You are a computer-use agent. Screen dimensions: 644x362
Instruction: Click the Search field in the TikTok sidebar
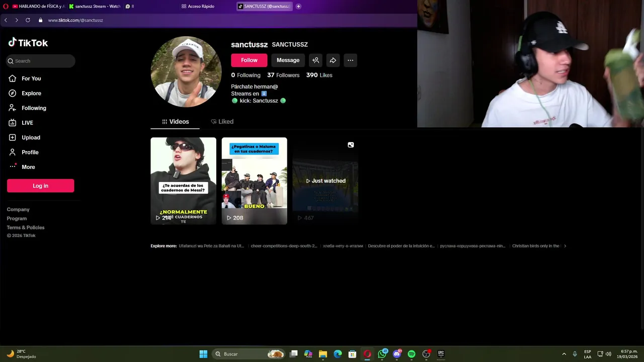click(41, 61)
